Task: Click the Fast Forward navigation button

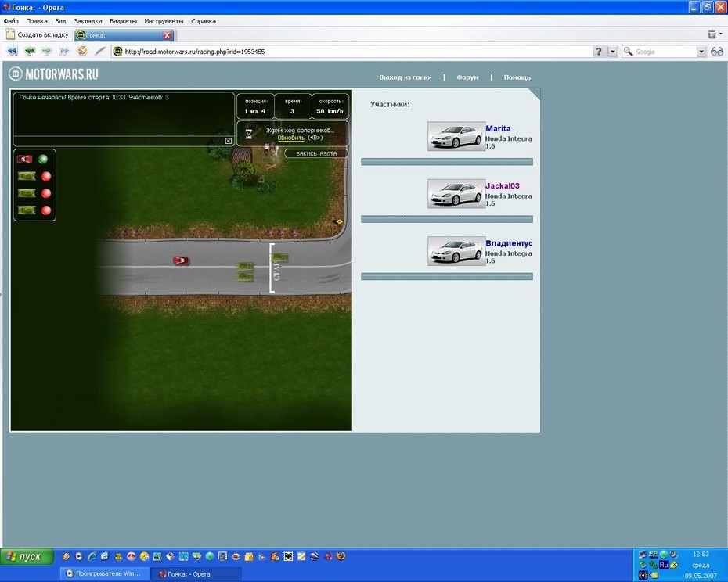Action: (x=64, y=51)
